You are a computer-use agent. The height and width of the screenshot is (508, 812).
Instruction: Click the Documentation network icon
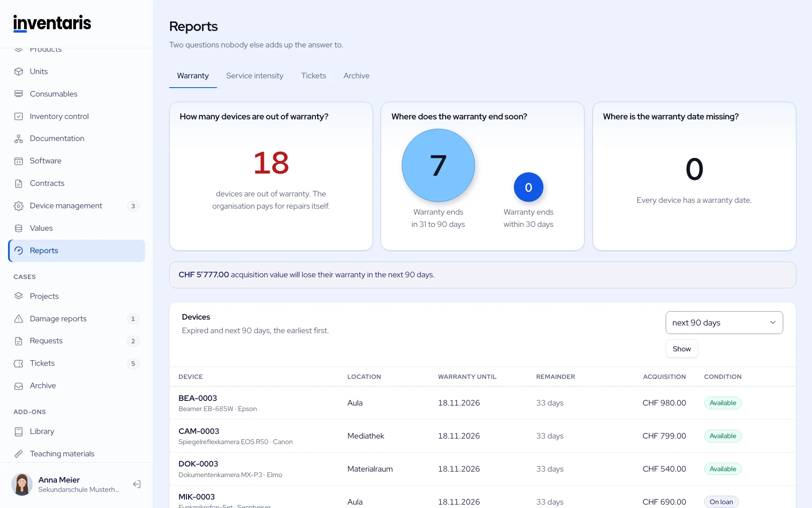point(19,139)
